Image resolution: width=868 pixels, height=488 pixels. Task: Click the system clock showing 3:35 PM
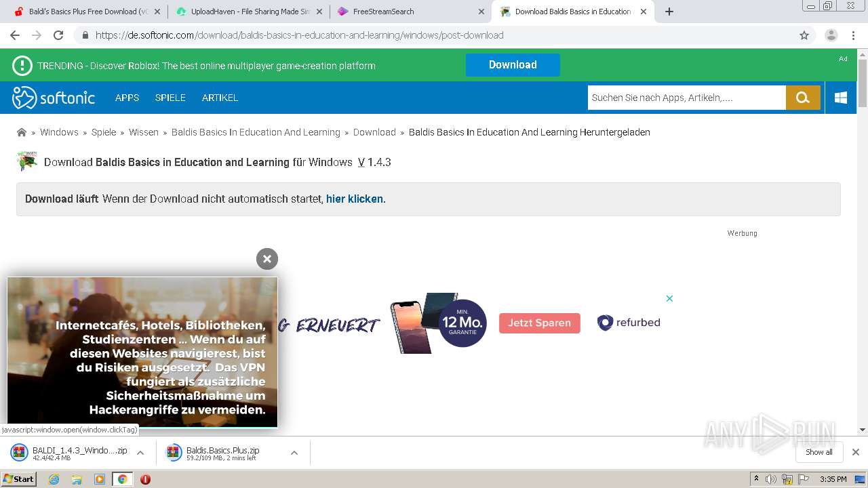click(x=833, y=479)
